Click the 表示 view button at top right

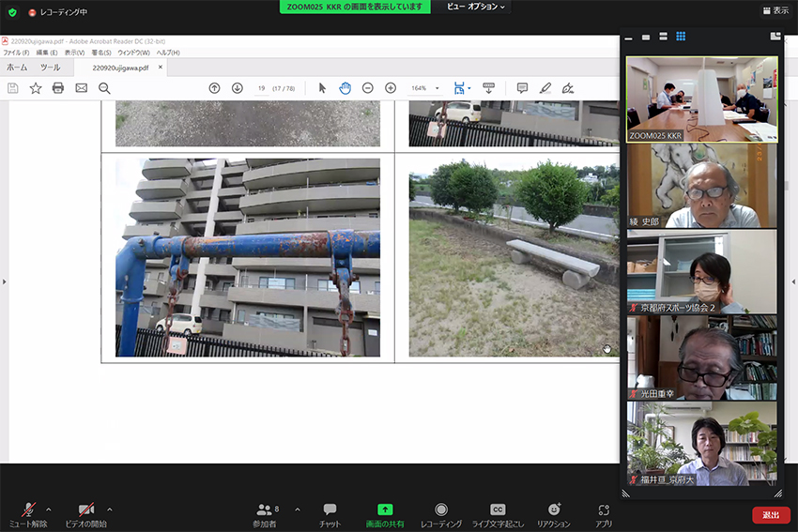tap(775, 10)
